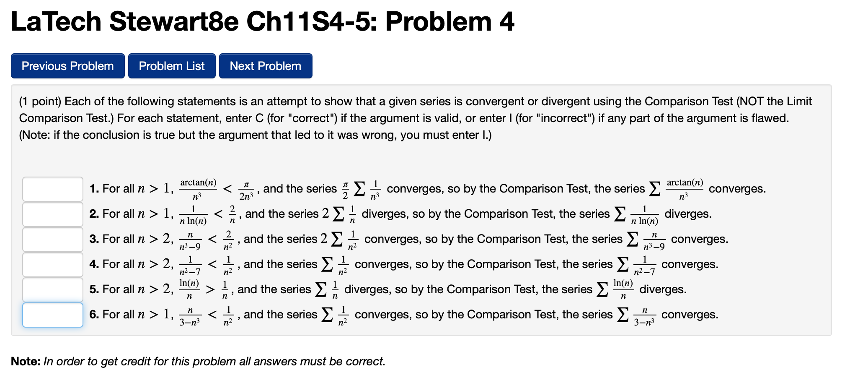Click the answer box for statement 4
The height and width of the screenshot is (375, 868).
point(52,264)
